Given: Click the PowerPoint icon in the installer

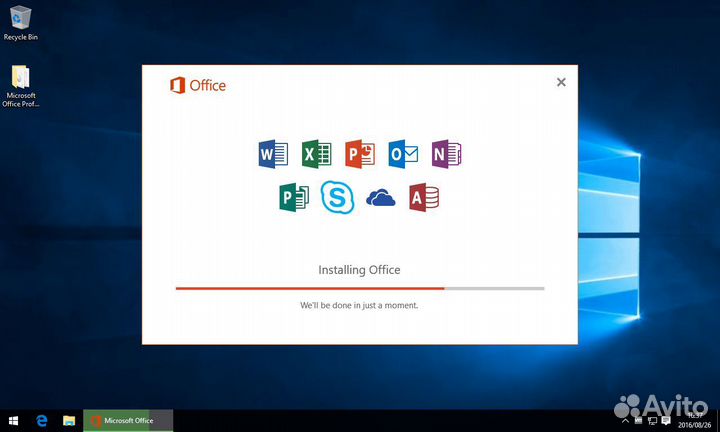Looking at the screenshot, I should (x=360, y=154).
